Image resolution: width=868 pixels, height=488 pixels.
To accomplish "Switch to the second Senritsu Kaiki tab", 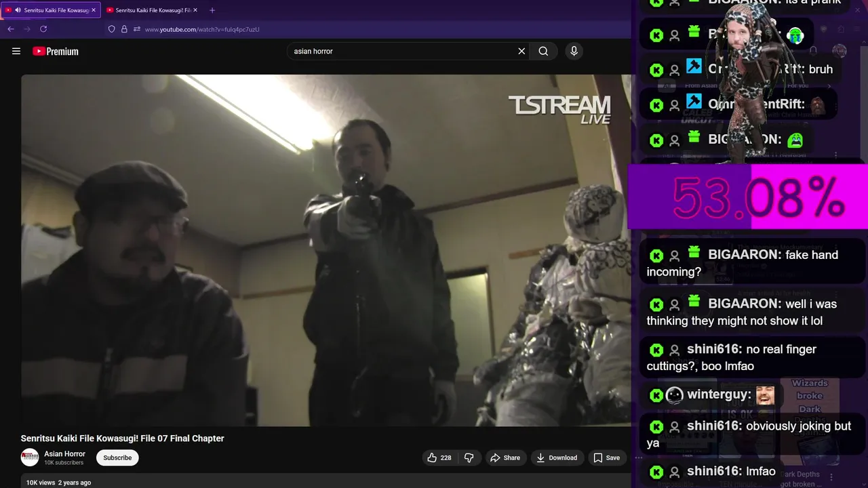I will click(152, 10).
